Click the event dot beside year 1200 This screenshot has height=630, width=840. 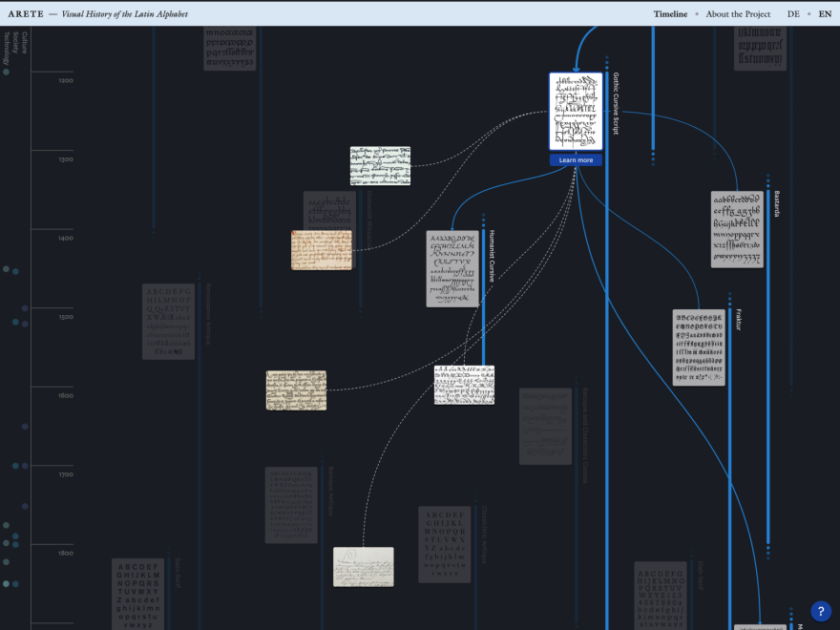click(6, 72)
